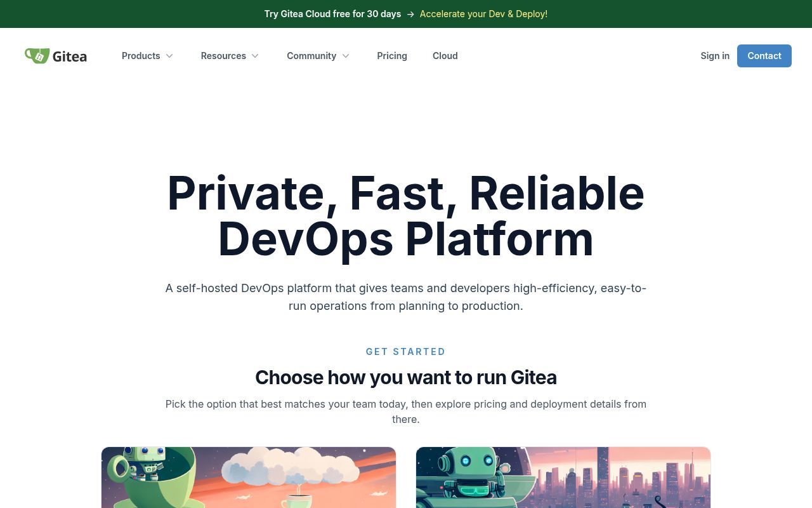Open the Cloud nav link
Viewport: 812px width, 508px height.
445,56
